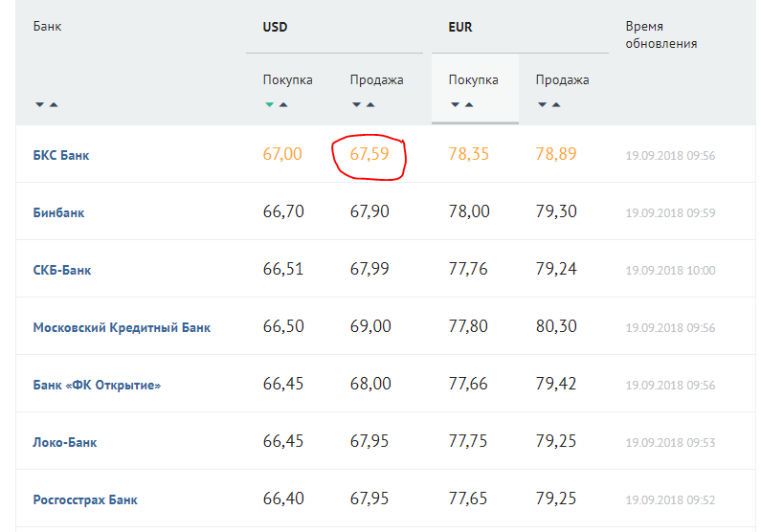Sort EUR Продажа ascending arrow
Screen dimensions: 761x532
[x=557, y=104]
